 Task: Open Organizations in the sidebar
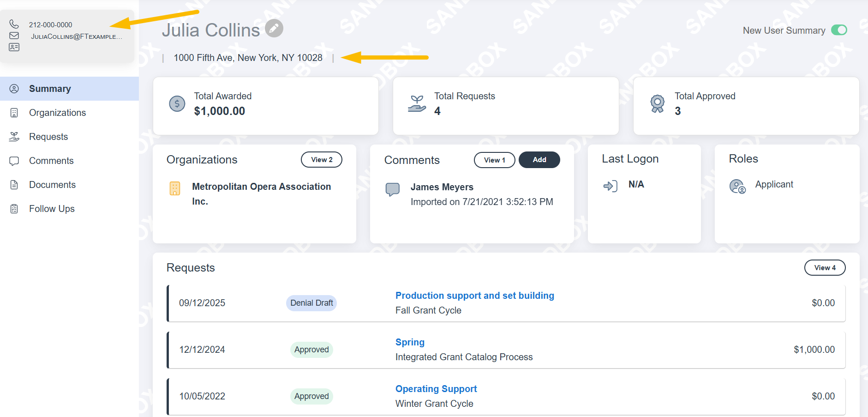[69, 113]
